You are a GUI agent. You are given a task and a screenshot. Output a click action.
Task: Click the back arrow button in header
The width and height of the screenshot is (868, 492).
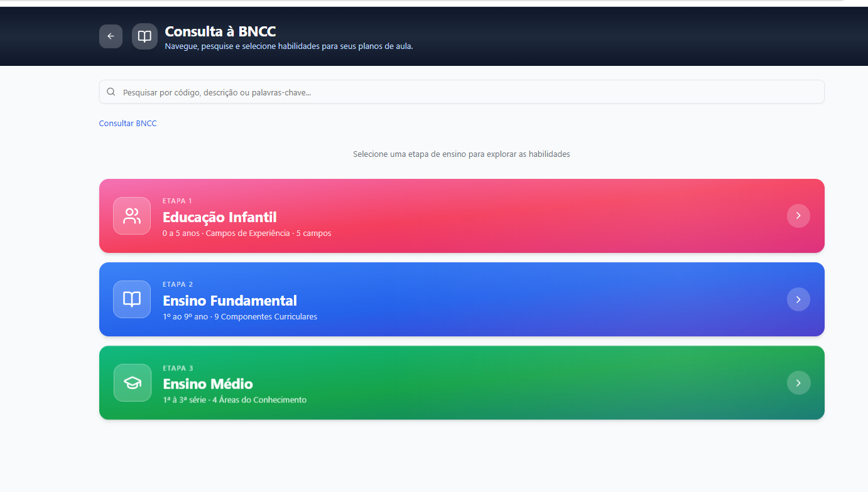tap(111, 36)
